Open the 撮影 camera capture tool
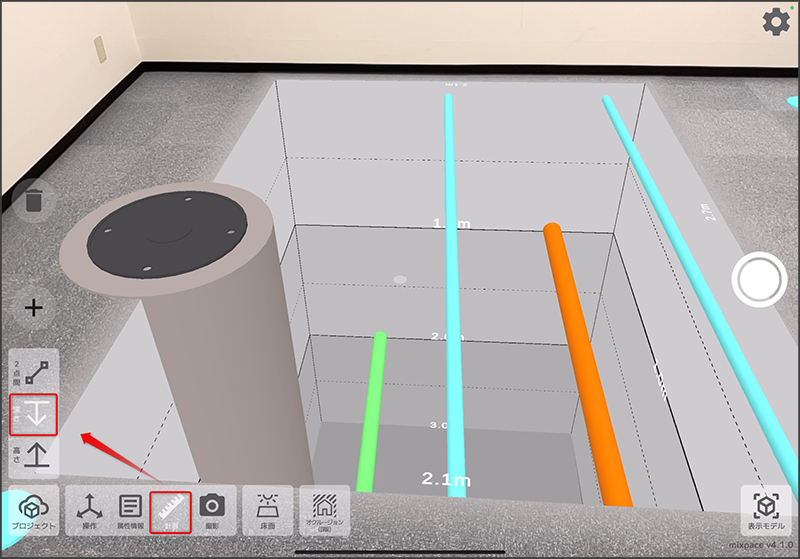 pyautogui.click(x=211, y=510)
